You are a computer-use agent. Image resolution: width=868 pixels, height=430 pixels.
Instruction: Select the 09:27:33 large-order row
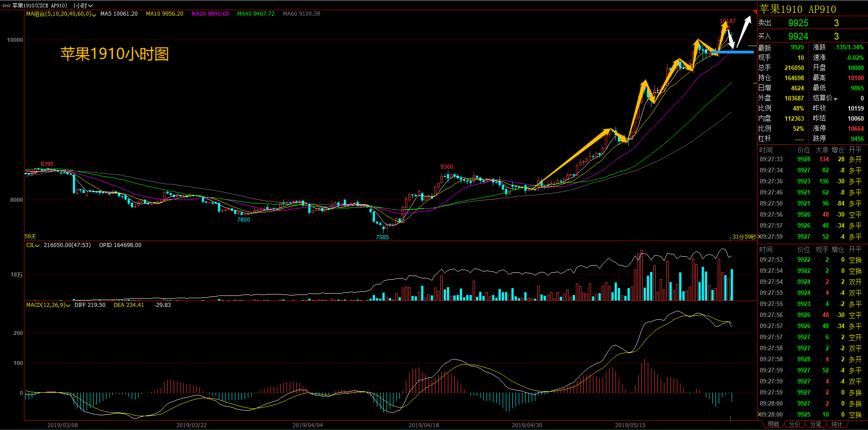point(812,159)
